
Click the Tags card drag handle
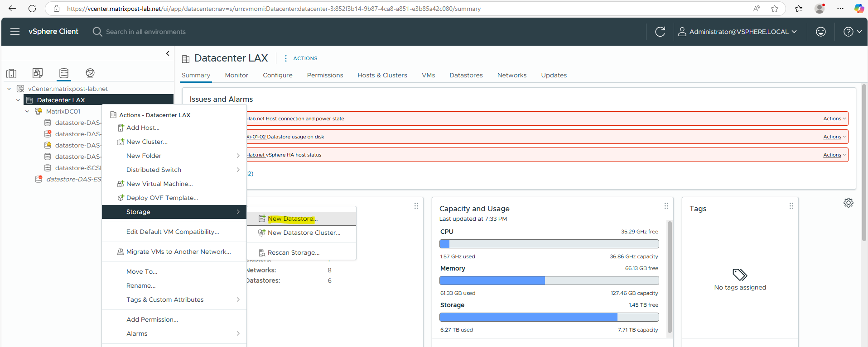791,206
